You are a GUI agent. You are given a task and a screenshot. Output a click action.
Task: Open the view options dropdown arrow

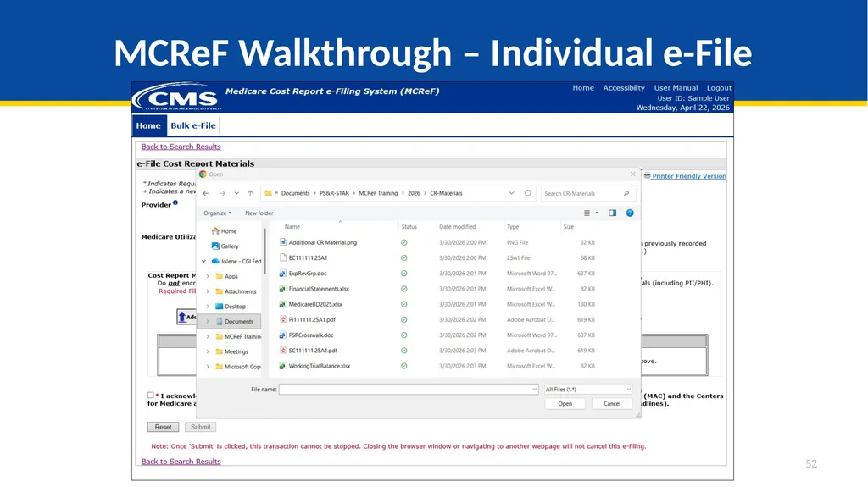pyautogui.click(x=597, y=213)
